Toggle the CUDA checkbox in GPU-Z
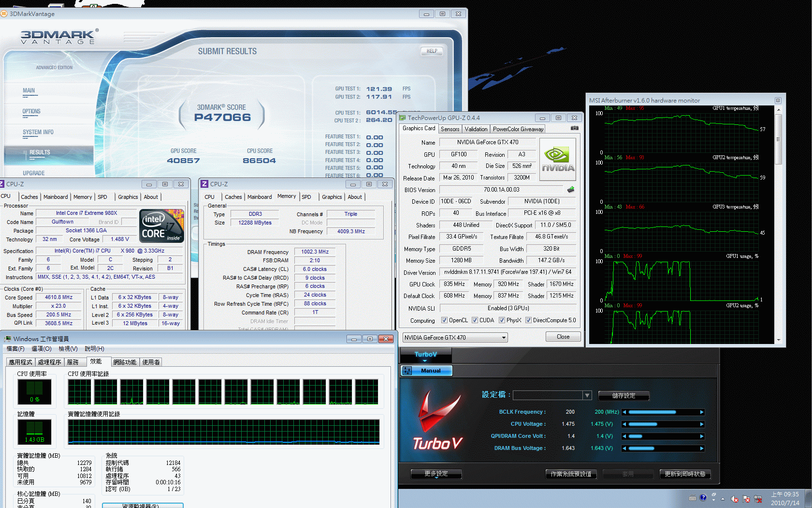812x508 pixels. click(x=475, y=320)
